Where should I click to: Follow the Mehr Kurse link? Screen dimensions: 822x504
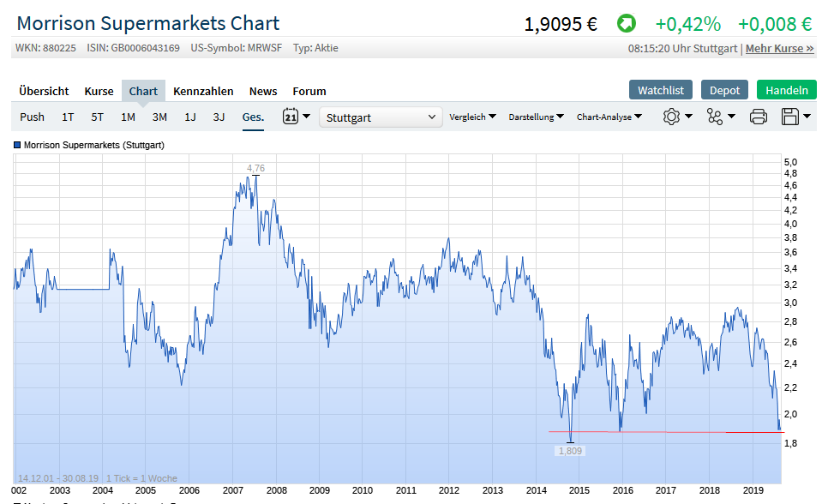click(779, 48)
